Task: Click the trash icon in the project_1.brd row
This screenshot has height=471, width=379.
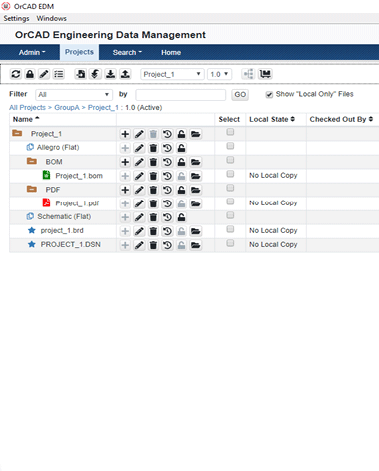Action: point(153,231)
